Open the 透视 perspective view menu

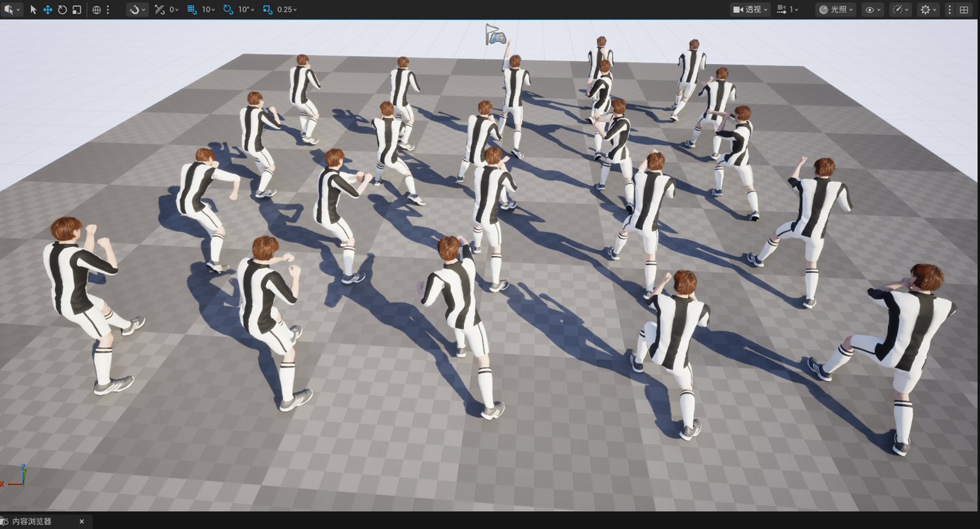[x=750, y=10]
